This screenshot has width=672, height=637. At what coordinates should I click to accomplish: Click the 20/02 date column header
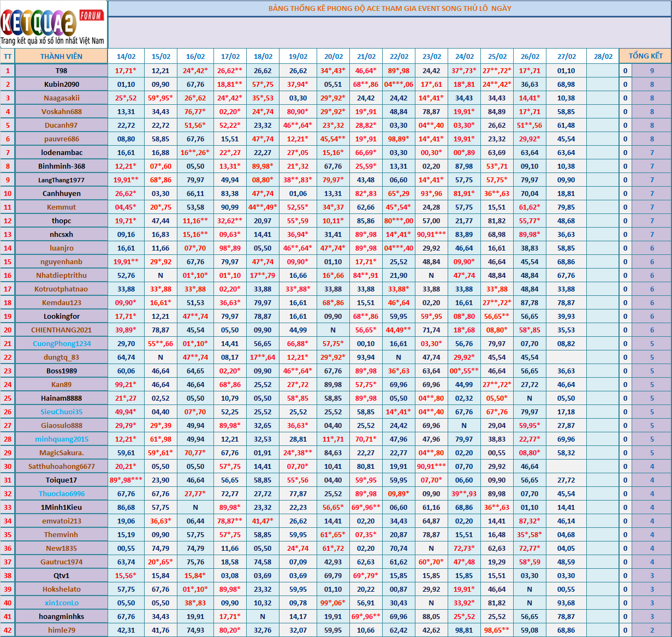tap(334, 56)
